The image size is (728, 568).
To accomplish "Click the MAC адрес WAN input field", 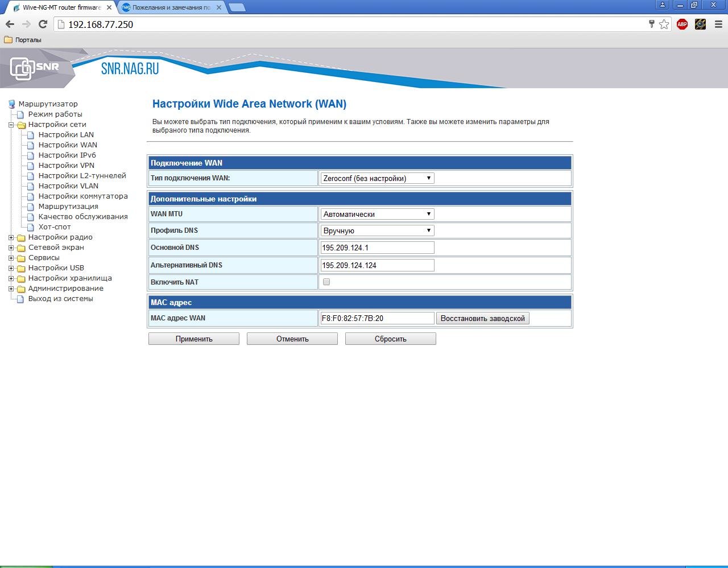I will (x=377, y=318).
